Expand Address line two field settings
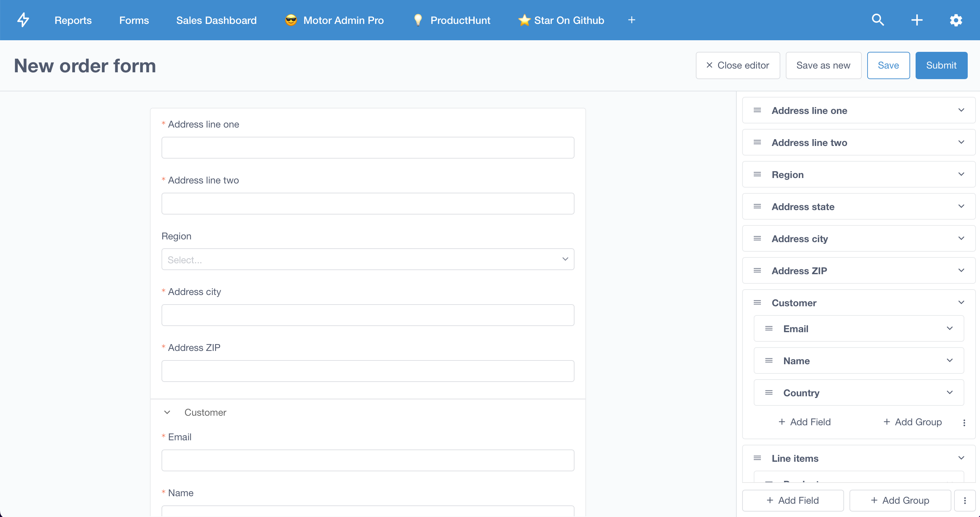Image resolution: width=980 pixels, height=517 pixels. pyautogui.click(x=961, y=143)
